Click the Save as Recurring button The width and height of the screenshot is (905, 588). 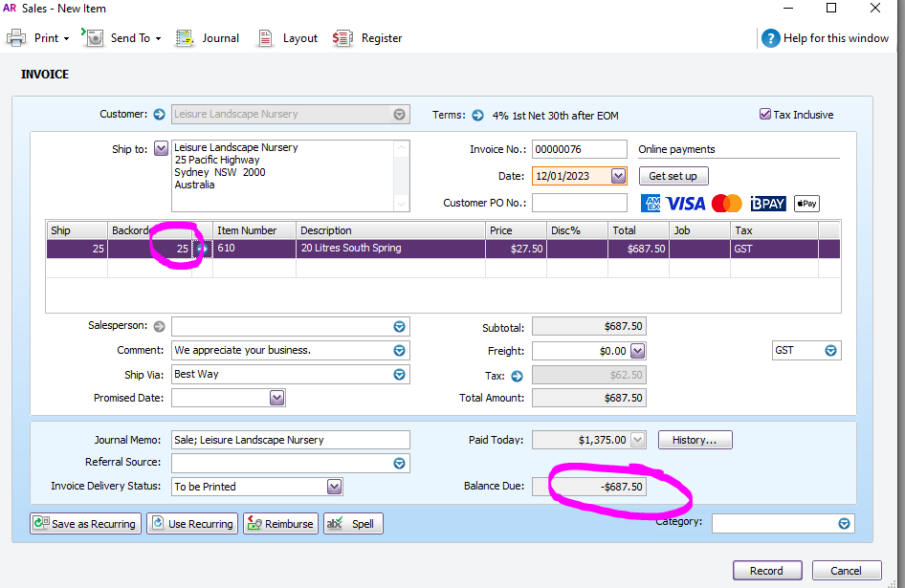coord(85,524)
